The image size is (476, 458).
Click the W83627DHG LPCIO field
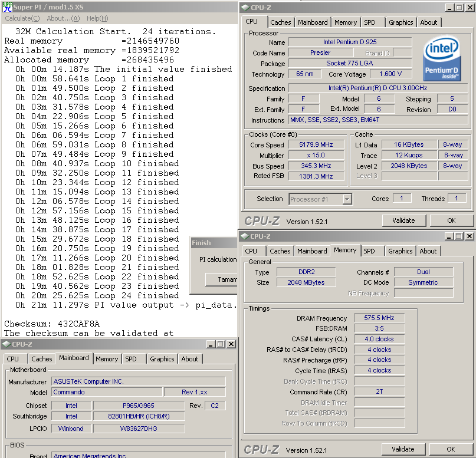[139, 429]
